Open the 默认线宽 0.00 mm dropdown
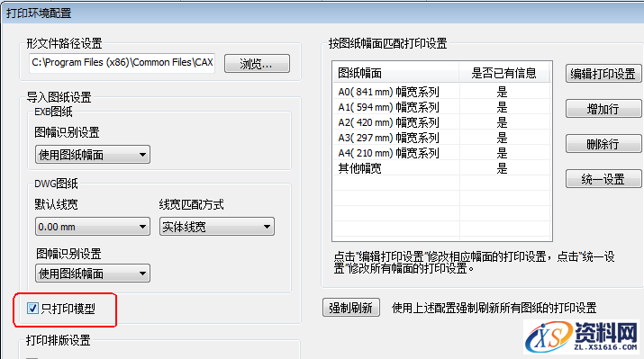 click(93, 227)
